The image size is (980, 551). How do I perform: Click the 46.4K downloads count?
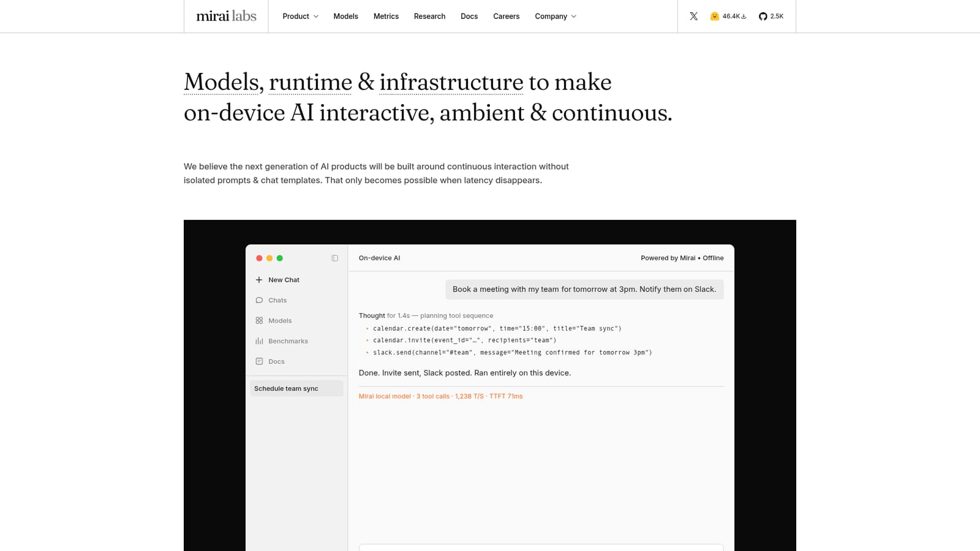[x=734, y=17]
